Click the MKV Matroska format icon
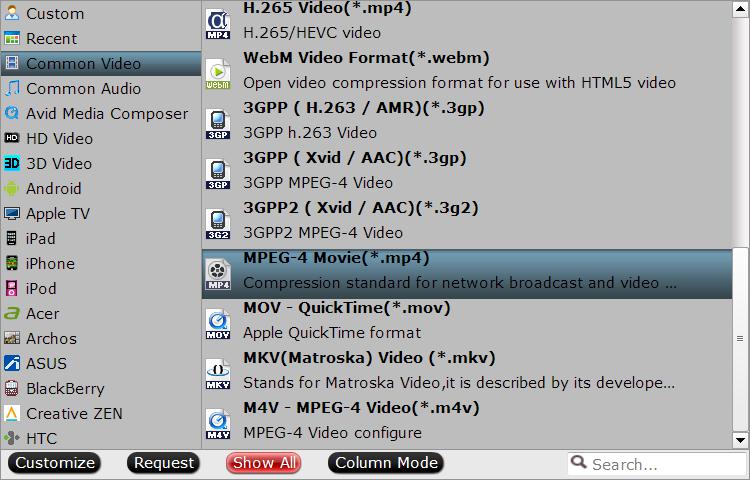Image resolution: width=750 pixels, height=480 pixels. 218,374
